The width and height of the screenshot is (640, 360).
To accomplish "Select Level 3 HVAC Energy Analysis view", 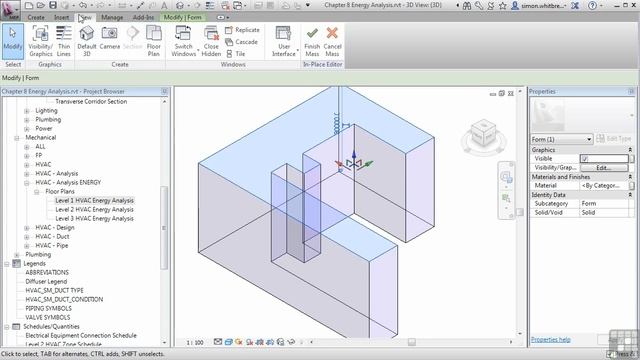I will [94, 218].
